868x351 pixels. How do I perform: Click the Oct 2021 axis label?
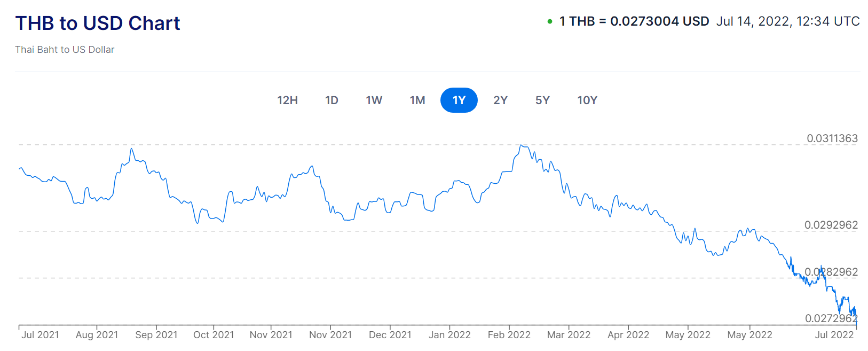[x=214, y=335]
